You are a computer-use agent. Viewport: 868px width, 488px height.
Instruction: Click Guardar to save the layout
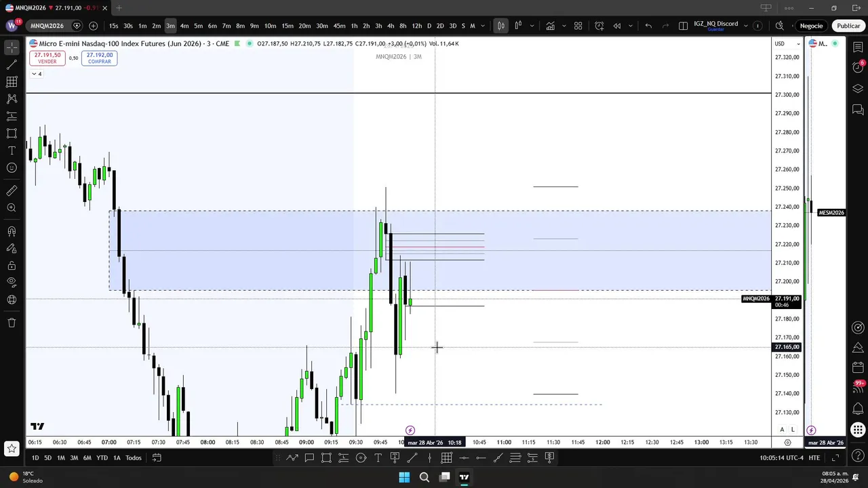coord(715,30)
